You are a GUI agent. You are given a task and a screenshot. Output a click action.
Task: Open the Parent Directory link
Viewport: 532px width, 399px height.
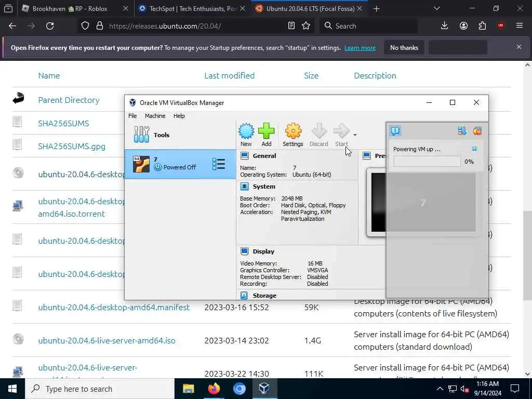click(x=69, y=100)
